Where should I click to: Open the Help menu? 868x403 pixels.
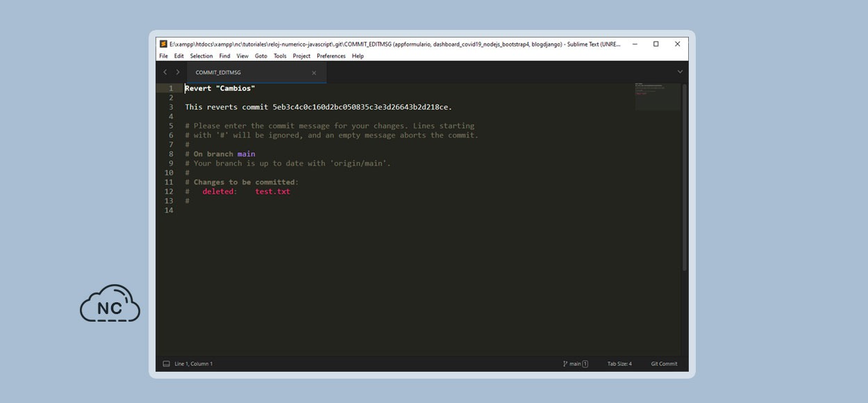tap(358, 56)
